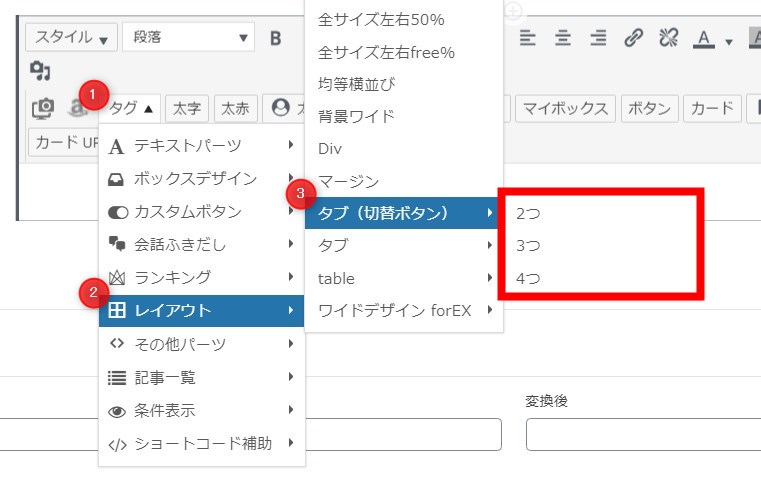Screen dimensions: 761x492
Task: Open the text color dropdown arrow
Action: tap(728, 41)
